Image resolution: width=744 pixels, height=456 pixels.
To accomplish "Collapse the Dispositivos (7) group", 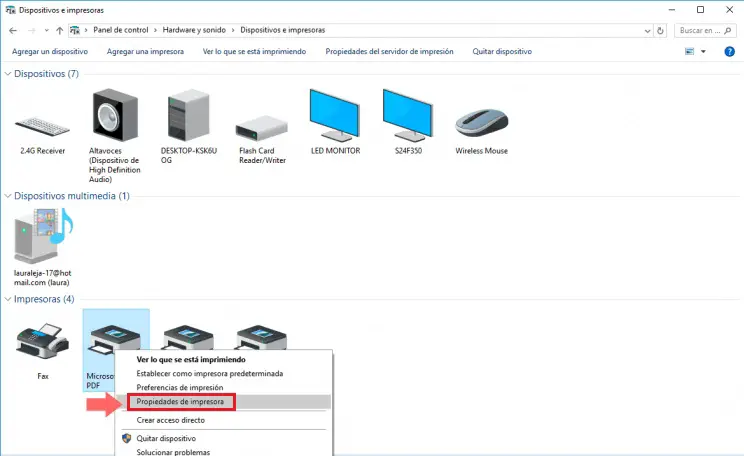I will click(8, 74).
